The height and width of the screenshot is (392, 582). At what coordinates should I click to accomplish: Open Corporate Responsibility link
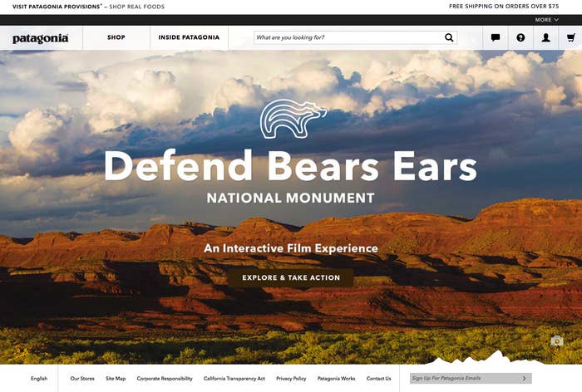coord(165,378)
